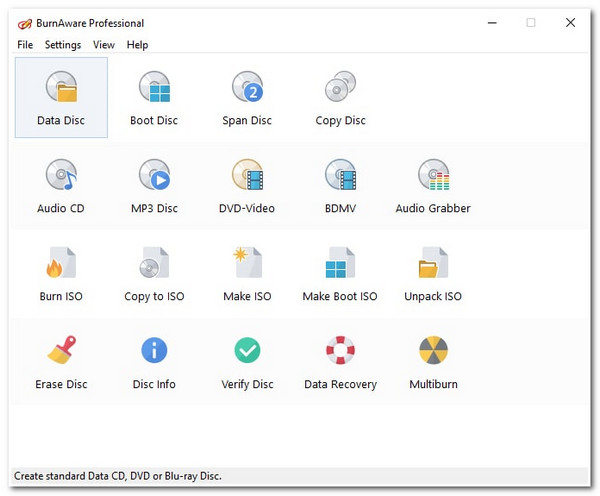Open the Unpack ISO tool
Viewport: 600px width, 496px height.
click(x=433, y=274)
